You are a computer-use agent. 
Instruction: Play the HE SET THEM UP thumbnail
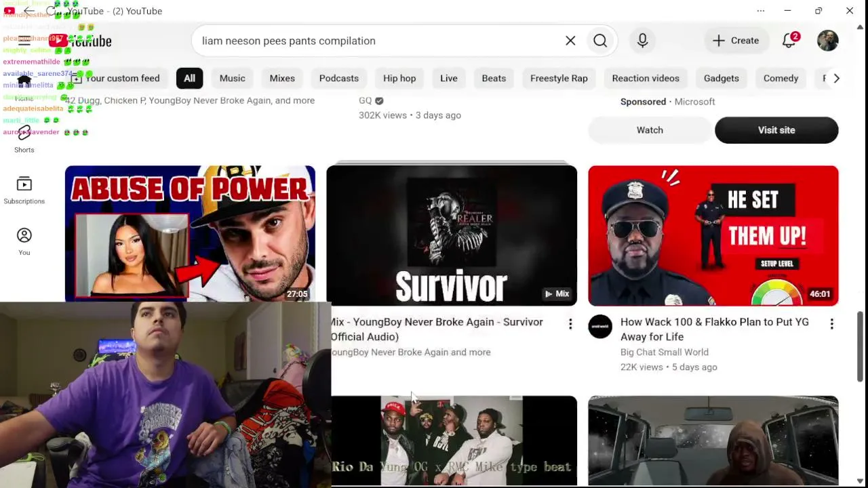point(713,236)
